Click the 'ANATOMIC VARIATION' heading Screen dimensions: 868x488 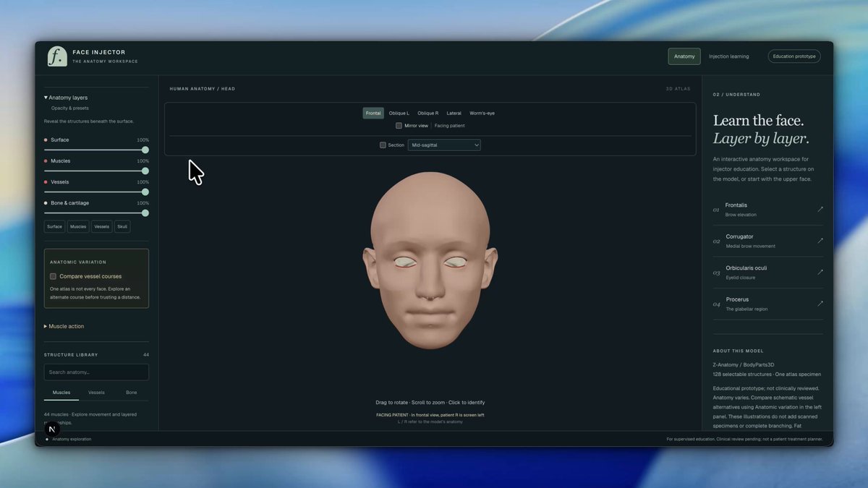[x=78, y=262]
